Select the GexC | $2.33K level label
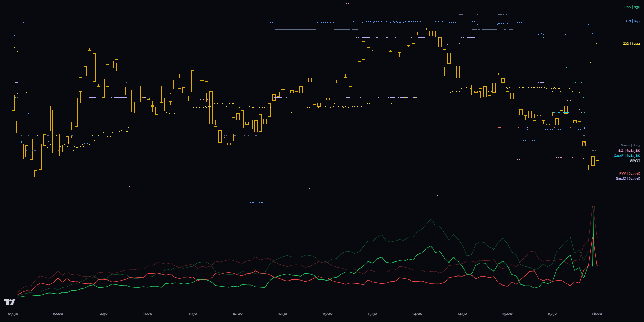Viewport: 644px width, 322px height. pyautogui.click(x=628, y=178)
